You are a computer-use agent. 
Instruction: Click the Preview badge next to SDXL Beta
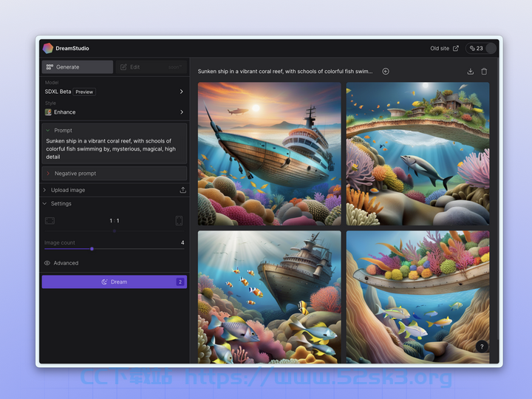tap(84, 92)
